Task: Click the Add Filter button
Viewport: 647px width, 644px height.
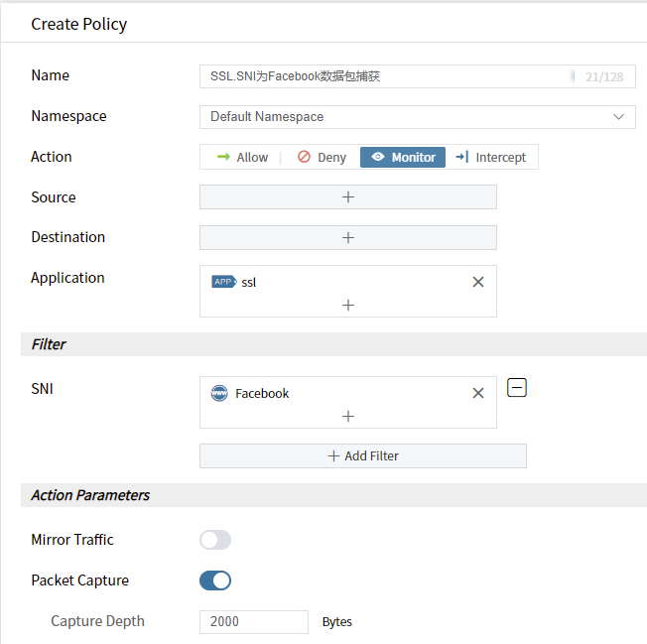Action: (x=362, y=455)
